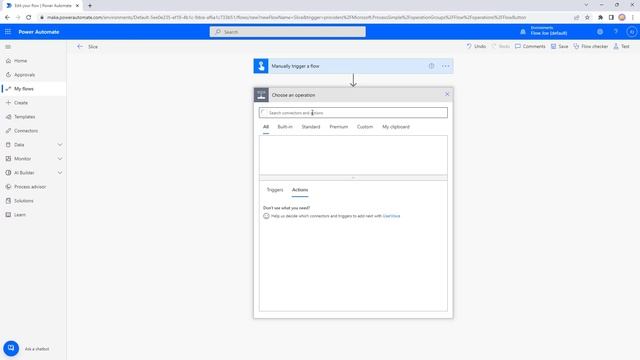Viewport: 640px width, 360px height.
Task: Open the settings gear icon
Action: 600,32
